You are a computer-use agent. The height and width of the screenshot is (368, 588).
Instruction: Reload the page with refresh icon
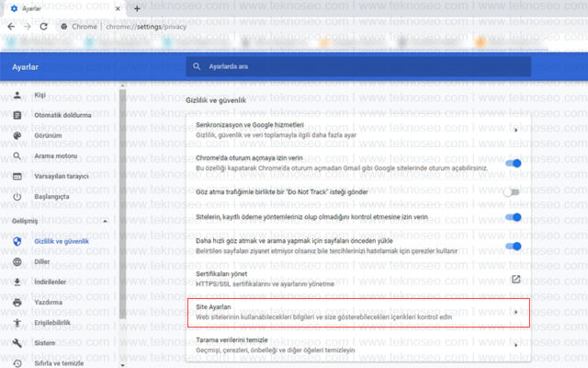(x=43, y=27)
